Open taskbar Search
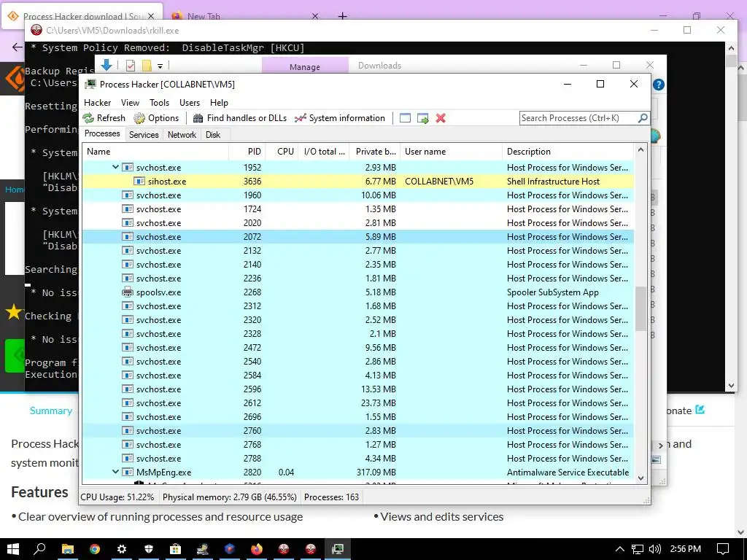Viewport: 747px width, 560px height. click(x=39, y=549)
